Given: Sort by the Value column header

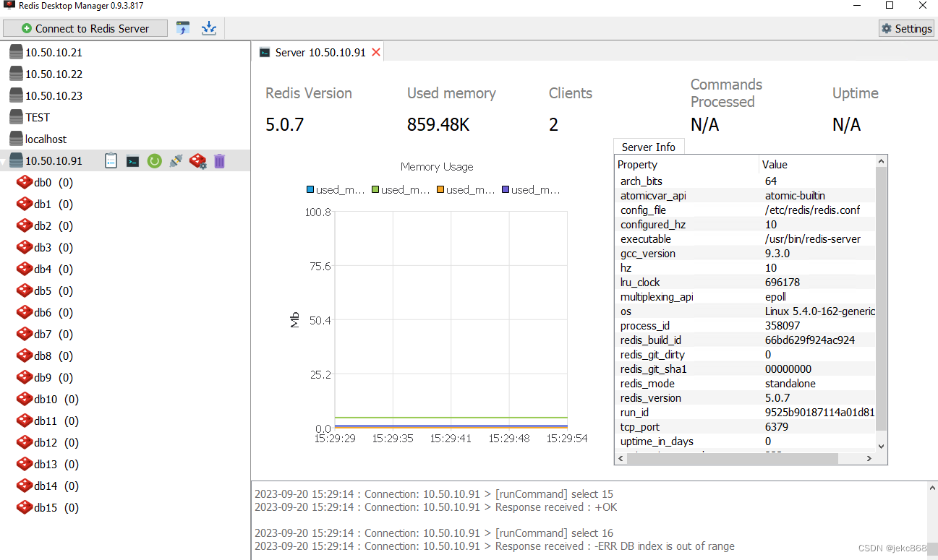Looking at the screenshot, I should 817,165.
